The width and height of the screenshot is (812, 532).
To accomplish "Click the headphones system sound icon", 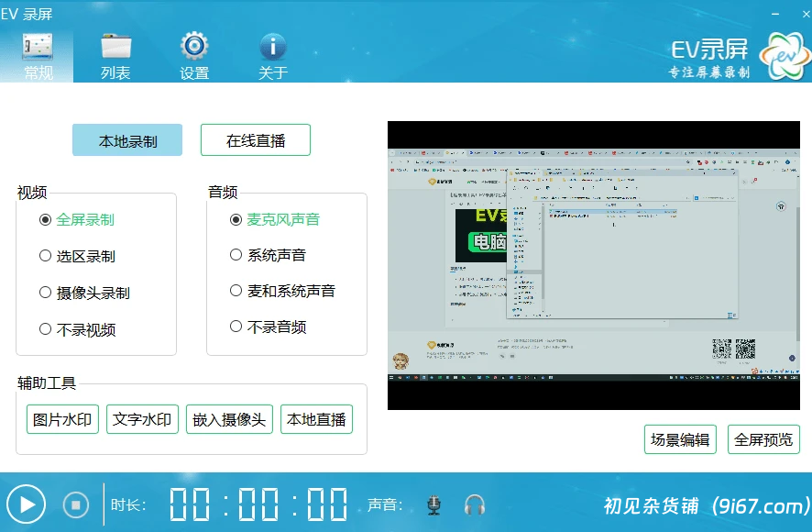I will point(475,505).
